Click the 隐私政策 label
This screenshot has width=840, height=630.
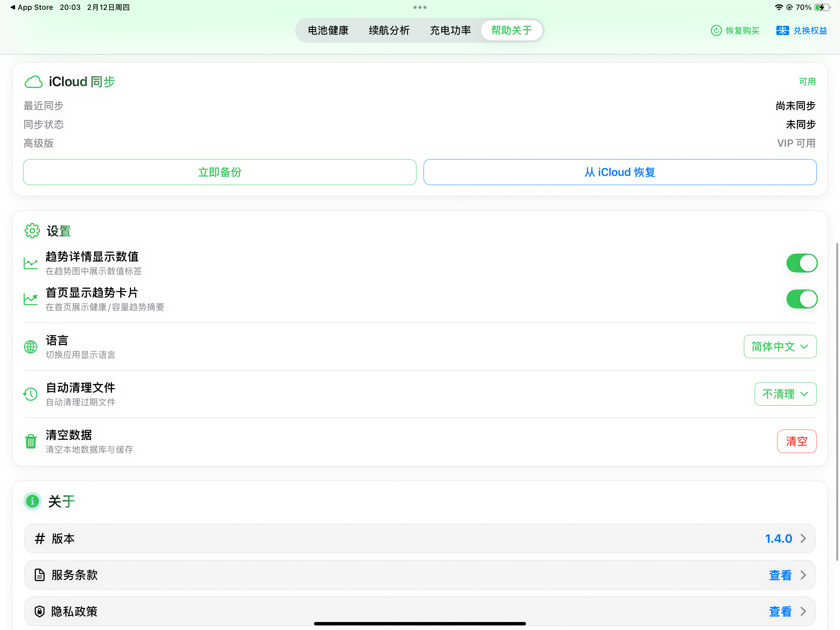click(x=74, y=611)
